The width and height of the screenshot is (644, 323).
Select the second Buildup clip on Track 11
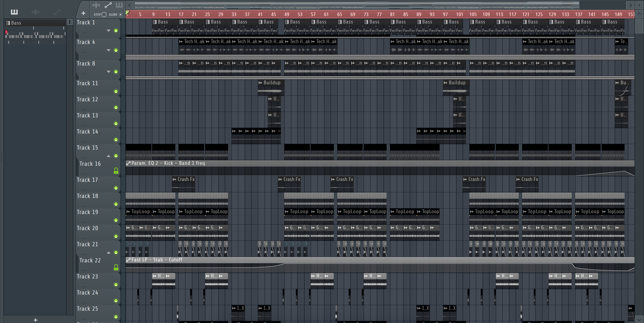[x=456, y=87]
